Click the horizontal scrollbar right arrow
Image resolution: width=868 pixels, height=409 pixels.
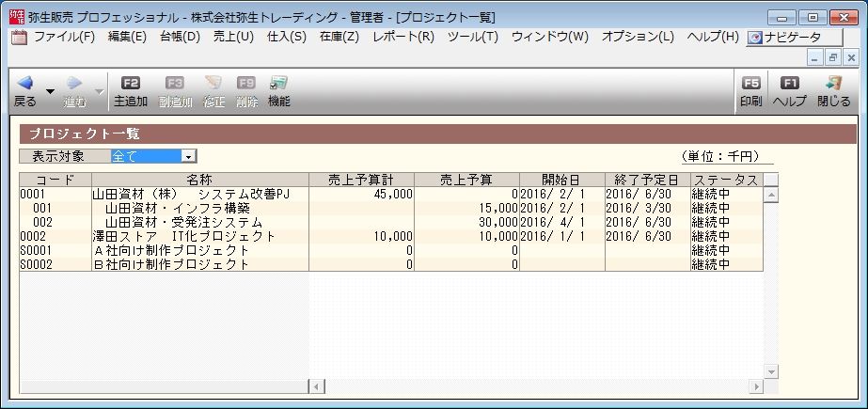point(756,386)
